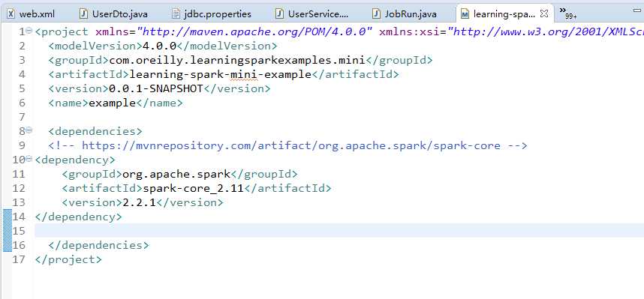Image resolution: width=644 pixels, height=299 pixels.
Task: Minimize the editor area
Action: coord(637,11)
